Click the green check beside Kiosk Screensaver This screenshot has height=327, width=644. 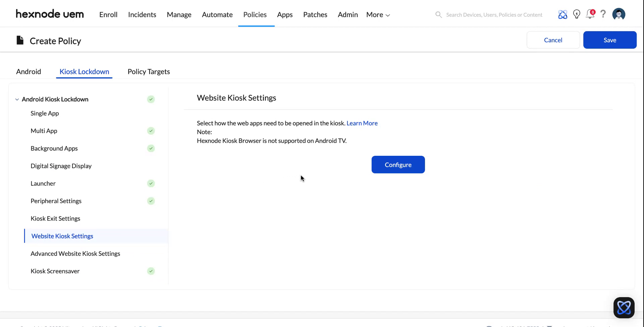pyautogui.click(x=151, y=271)
